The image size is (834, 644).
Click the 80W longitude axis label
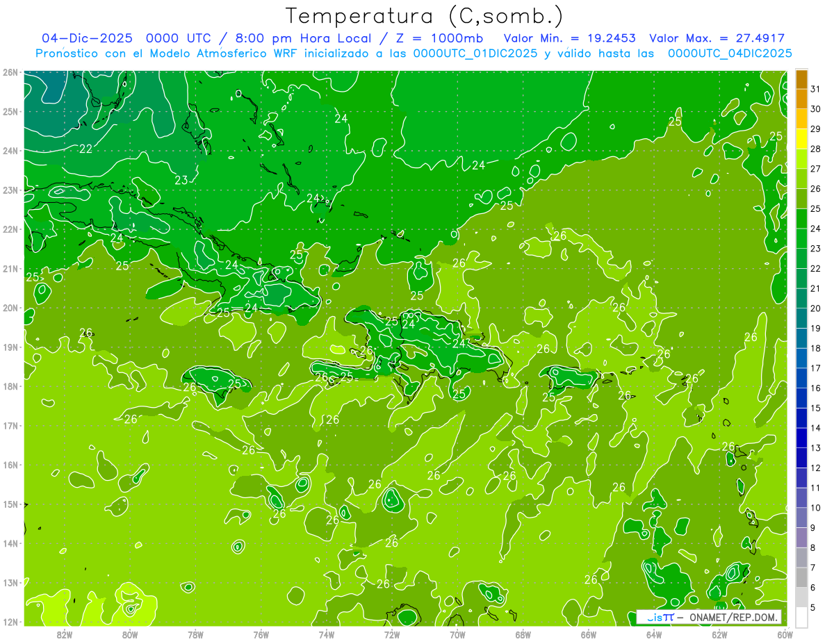[129, 634]
